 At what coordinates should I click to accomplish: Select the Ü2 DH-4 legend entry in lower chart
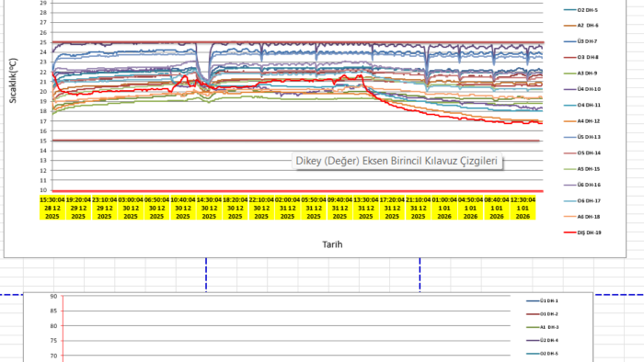click(x=542, y=340)
